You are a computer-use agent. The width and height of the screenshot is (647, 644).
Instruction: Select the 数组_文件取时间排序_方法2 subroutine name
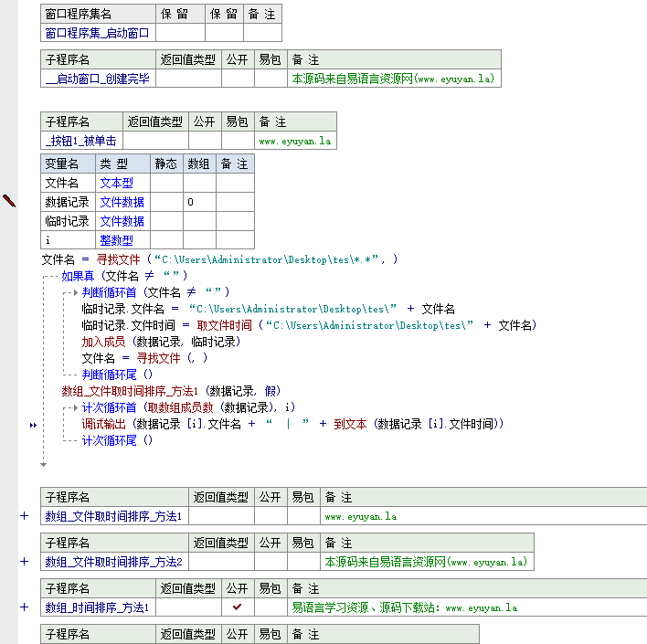(x=114, y=562)
